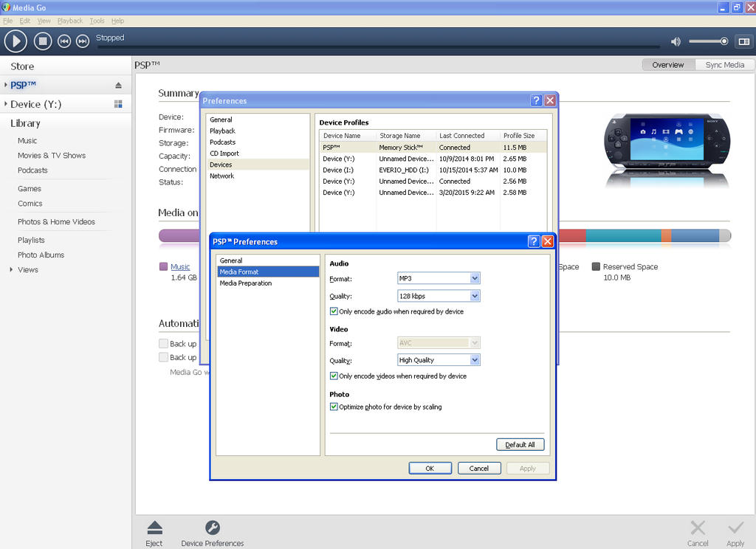The image size is (756, 549).
Task: Open Photos & Home Videos library
Action: click(56, 221)
